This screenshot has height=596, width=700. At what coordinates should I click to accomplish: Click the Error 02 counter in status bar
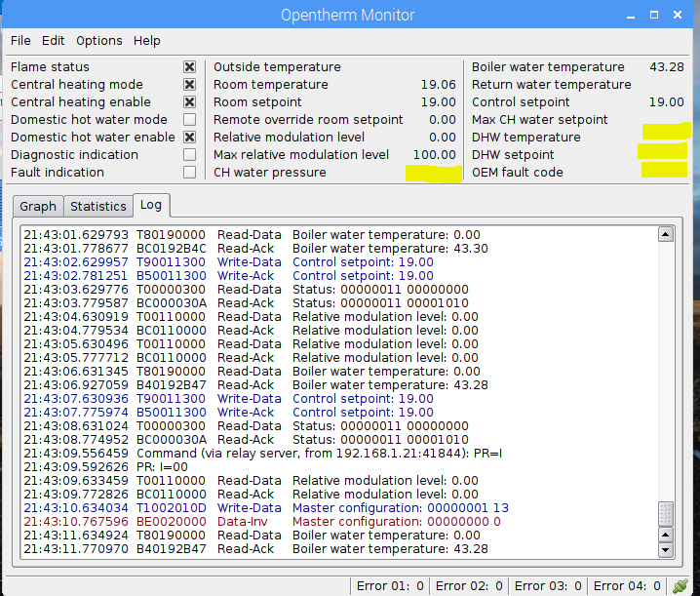pos(469,585)
